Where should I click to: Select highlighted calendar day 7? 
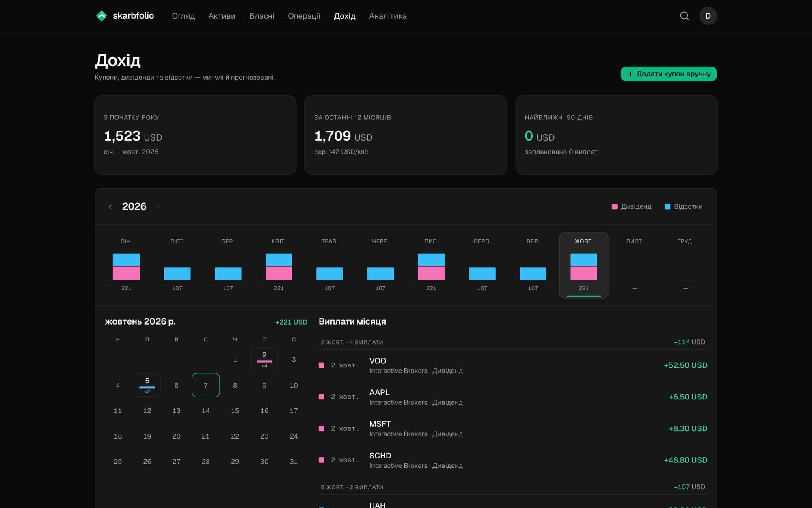206,385
